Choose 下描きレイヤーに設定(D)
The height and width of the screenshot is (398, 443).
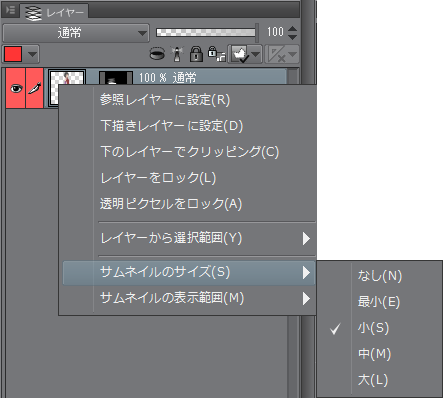(x=187, y=126)
